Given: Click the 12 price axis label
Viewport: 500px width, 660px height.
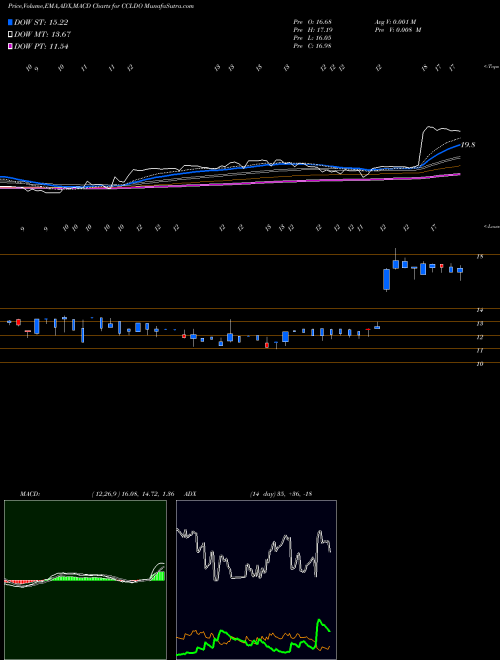Looking at the screenshot, I should (480, 337).
